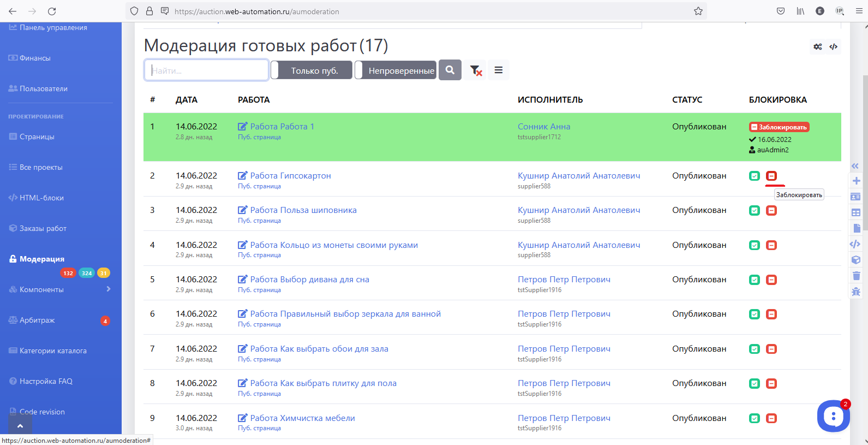Click edit icon for Работа Гипсокартон

click(x=243, y=176)
